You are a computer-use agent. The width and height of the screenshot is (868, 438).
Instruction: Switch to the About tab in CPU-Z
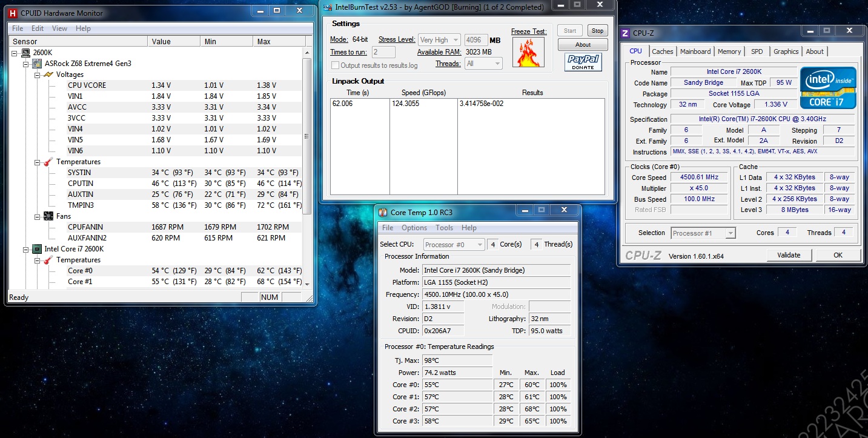click(x=814, y=52)
